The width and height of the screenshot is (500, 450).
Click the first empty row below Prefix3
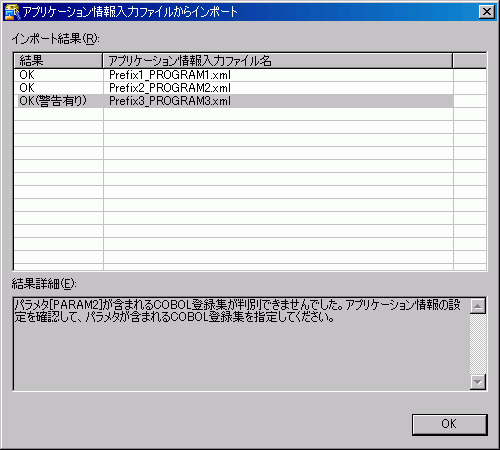pyautogui.click(x=250, y=114)
